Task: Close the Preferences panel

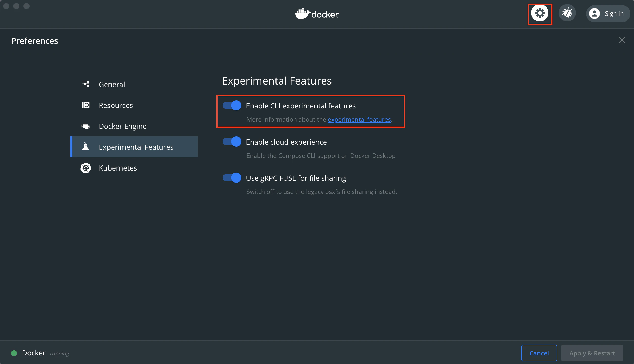Action: 622,40
